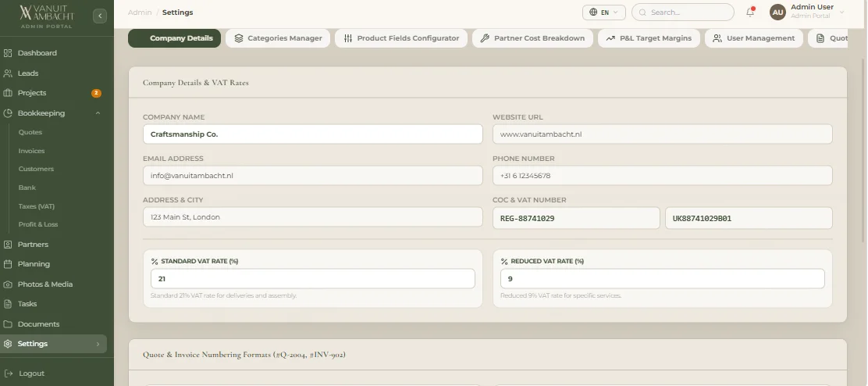Switch to Product Fields Configurator tab
The height and width of the screenshot is (386, 868).
[401, 38]
